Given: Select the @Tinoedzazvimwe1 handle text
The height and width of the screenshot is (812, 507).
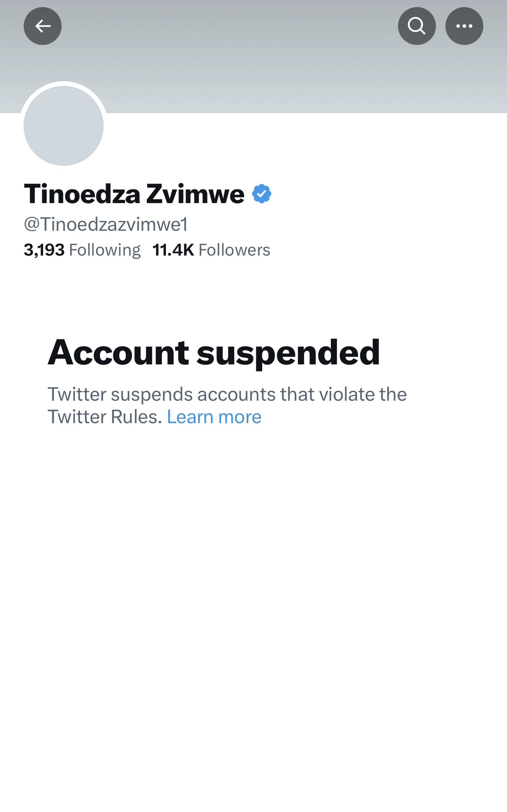Looking at the screenshot, I should 106,224.
